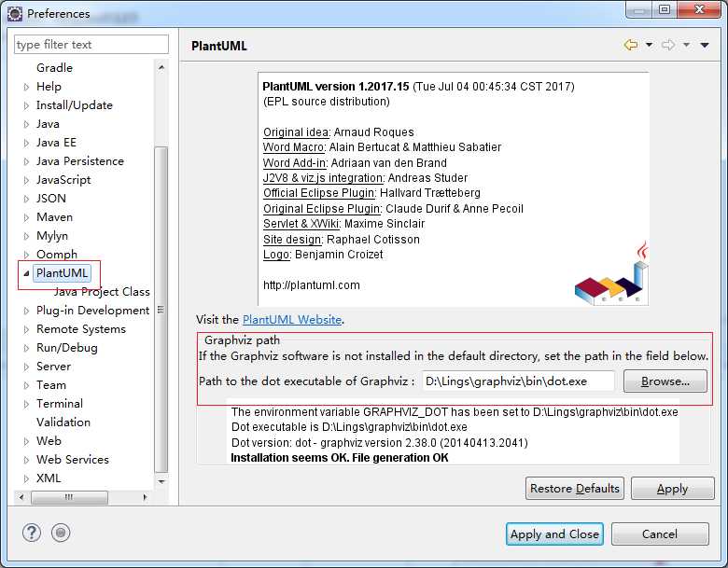Select XML in the preferences tree
This screenshot has height=568, width=728.
click(x=49, y=478)
